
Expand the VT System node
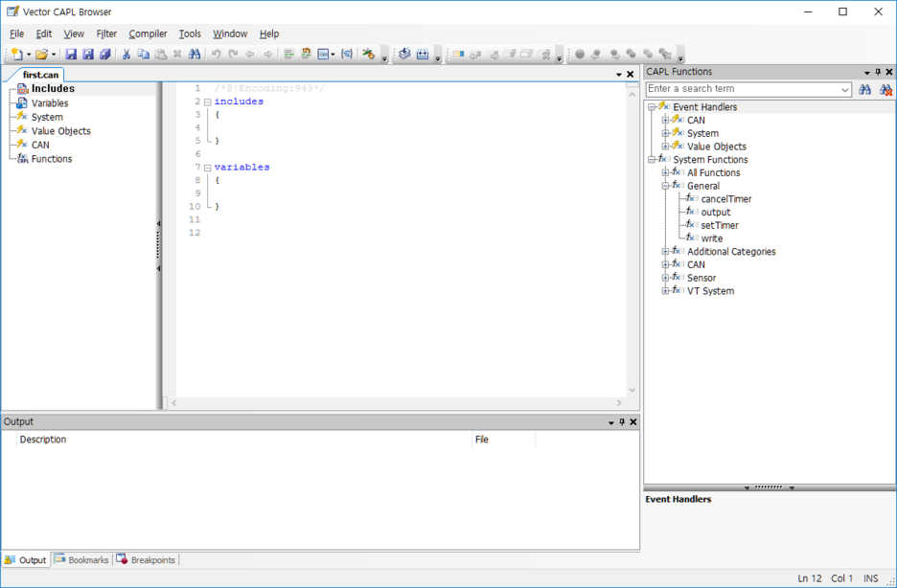665,291
